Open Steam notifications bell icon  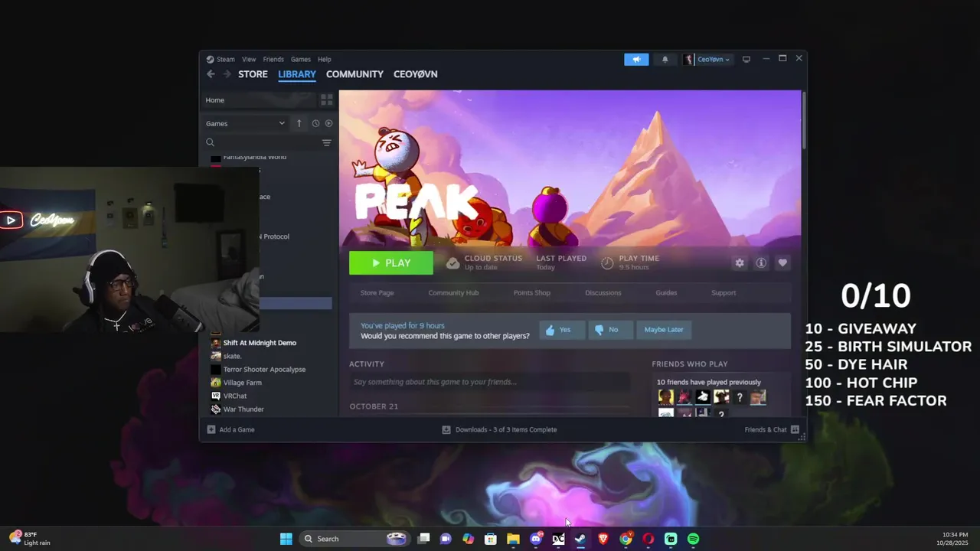[665, 59]
